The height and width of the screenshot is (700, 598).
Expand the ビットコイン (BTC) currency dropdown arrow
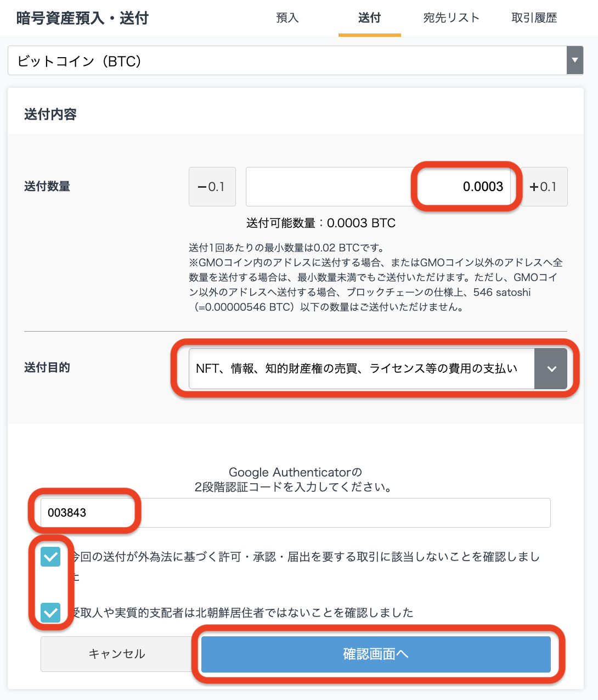click(x=574, y=60)
